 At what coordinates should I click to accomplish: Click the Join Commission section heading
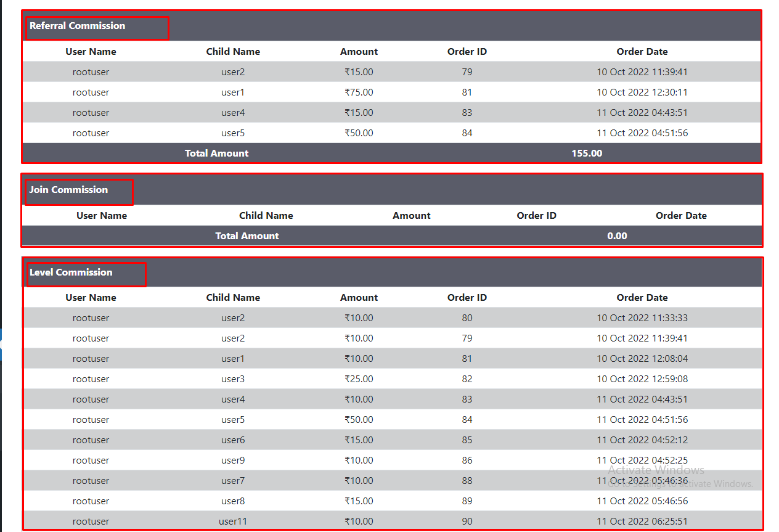[68, 190]
